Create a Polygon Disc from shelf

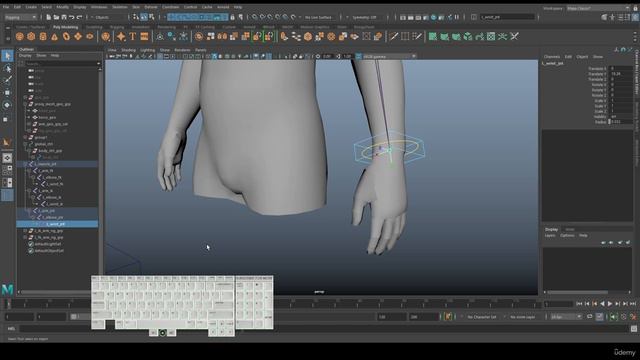(x=89, y=37)
